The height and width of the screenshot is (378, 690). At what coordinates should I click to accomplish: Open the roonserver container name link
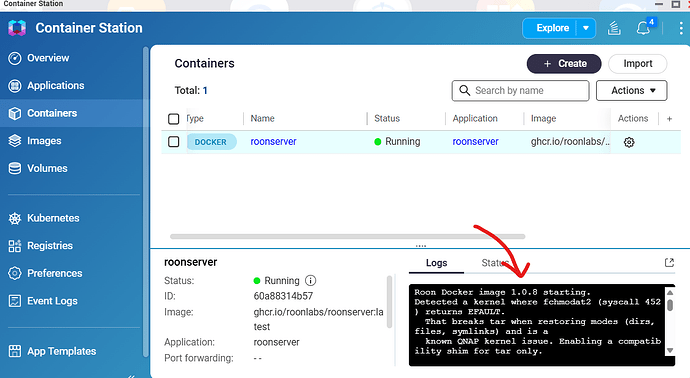(x=273, y=142)
